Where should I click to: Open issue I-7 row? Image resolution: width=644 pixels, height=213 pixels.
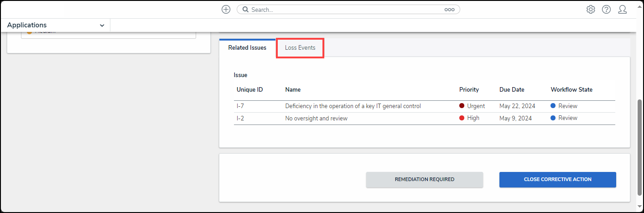(x=240, y=106)
